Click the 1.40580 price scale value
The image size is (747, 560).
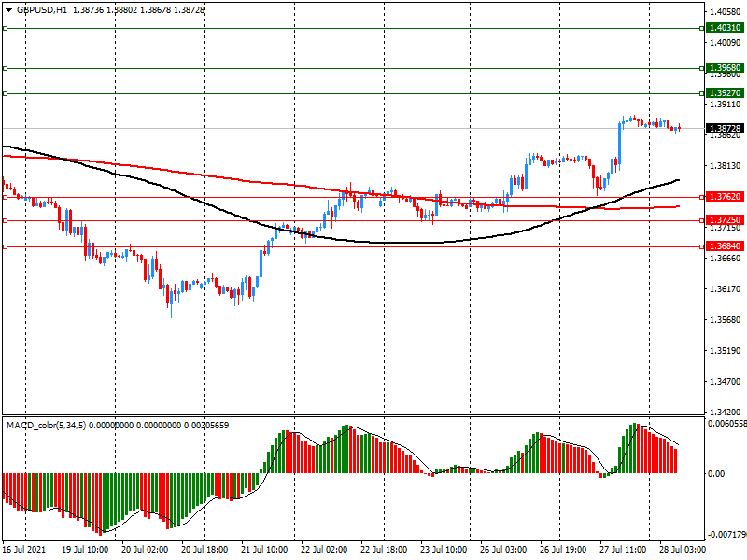(726, 12)
